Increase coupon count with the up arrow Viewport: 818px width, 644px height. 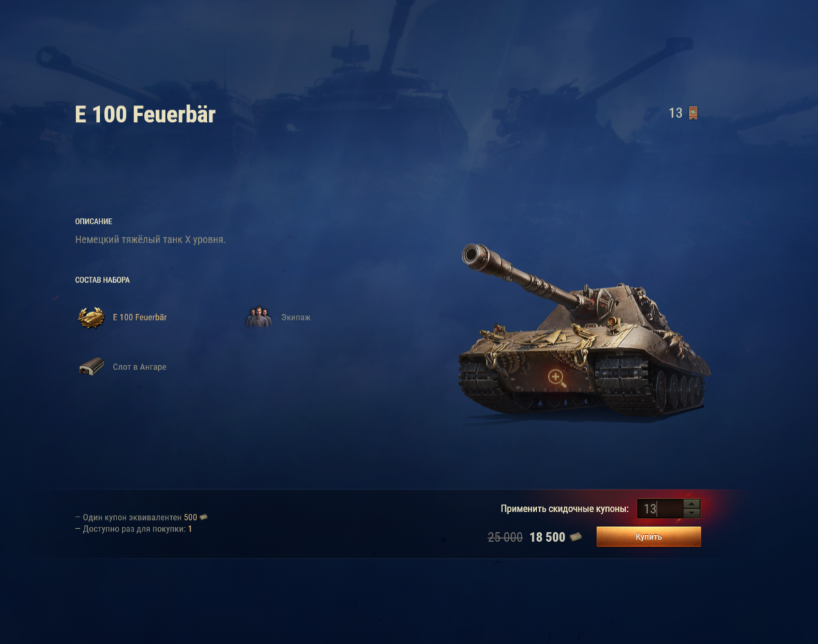[692, 504]
